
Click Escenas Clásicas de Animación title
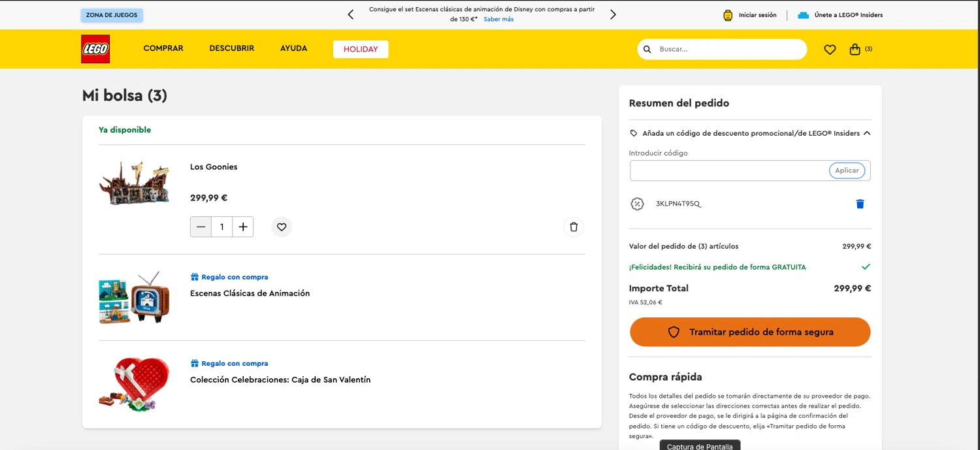coord(250,293)
